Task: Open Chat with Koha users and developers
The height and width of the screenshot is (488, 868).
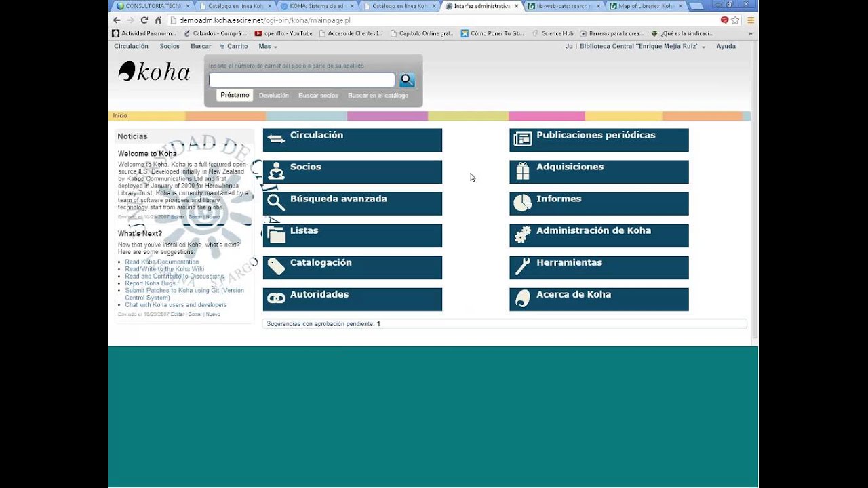Action: point(176,305)
